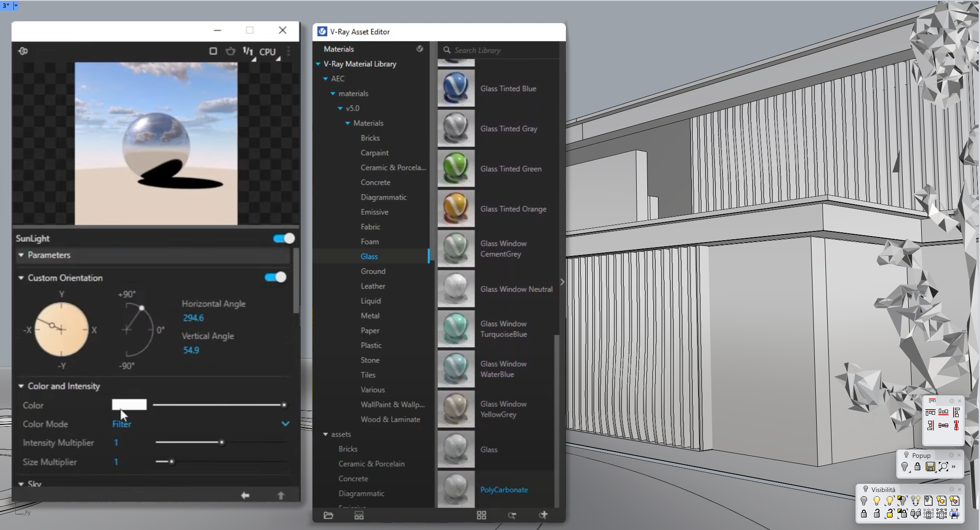
Task: Click the white sun Color swatch
Action: [x=129, y=405]
